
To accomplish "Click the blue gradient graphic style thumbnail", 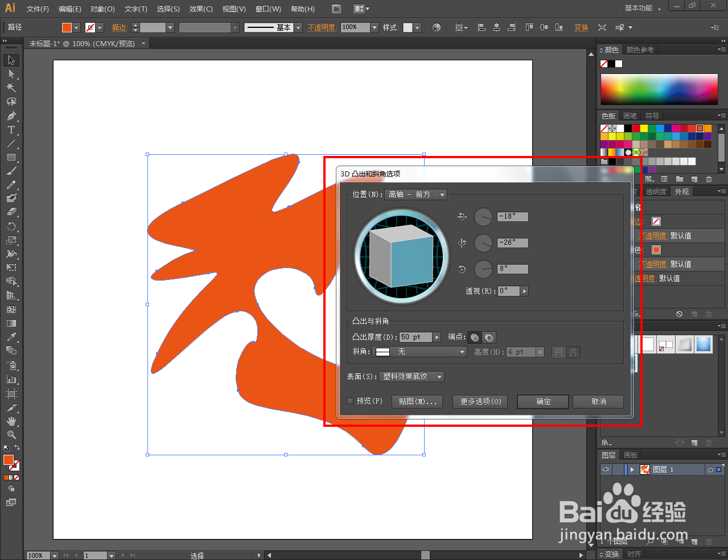I will 704,344.
